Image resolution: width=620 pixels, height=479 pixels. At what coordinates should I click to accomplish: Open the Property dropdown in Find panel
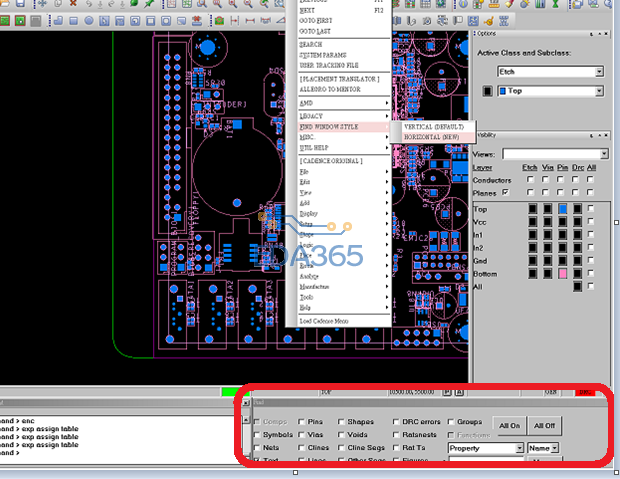click(x=520, y=448)
